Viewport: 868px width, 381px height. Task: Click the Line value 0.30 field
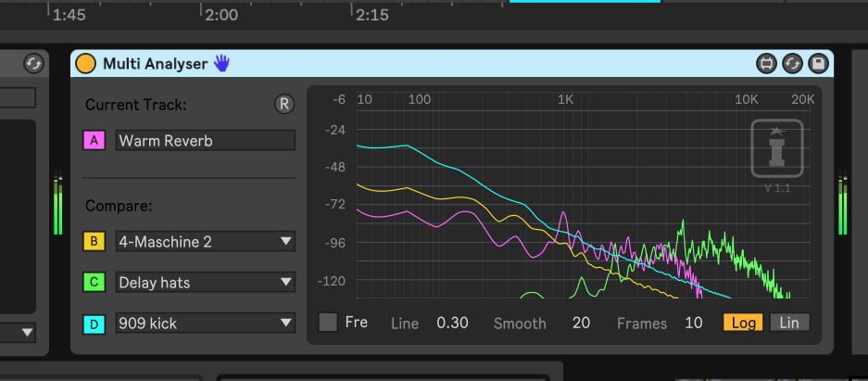tap(452, 324)
